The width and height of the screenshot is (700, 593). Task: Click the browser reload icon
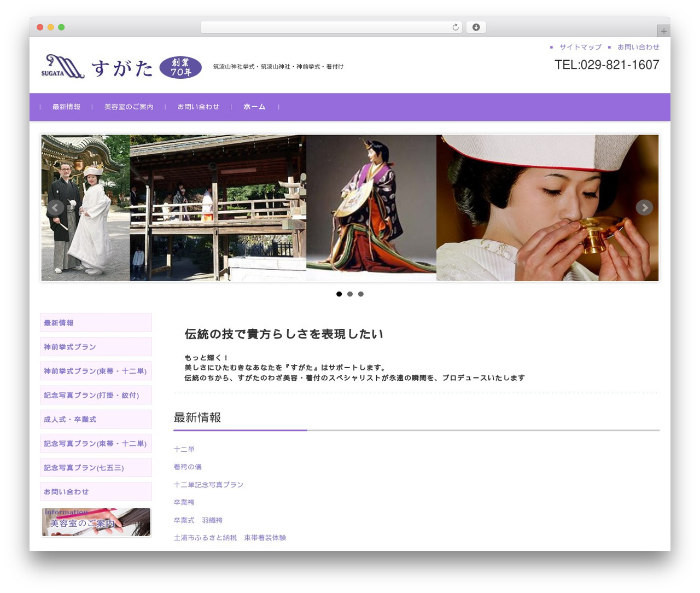click(455, 27)
